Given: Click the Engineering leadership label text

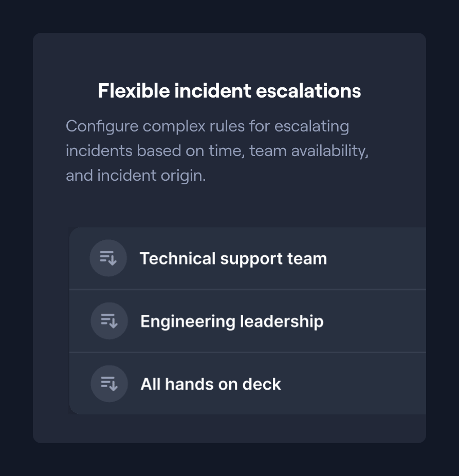Looking at the screenshot, I should coord(232,320).
